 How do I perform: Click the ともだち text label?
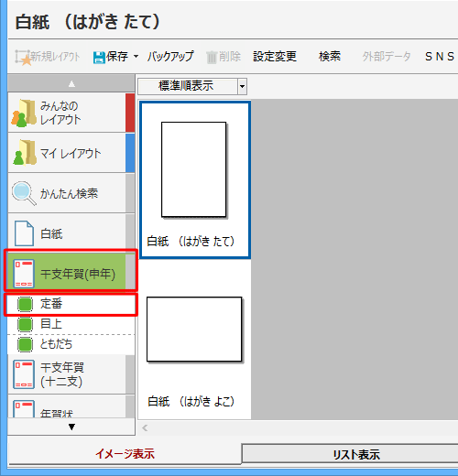point(56,344)
